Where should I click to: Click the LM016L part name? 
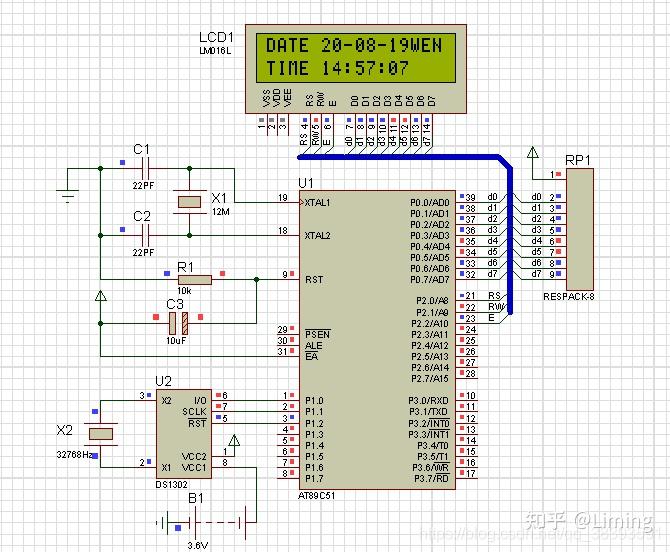tap(215, 51)
